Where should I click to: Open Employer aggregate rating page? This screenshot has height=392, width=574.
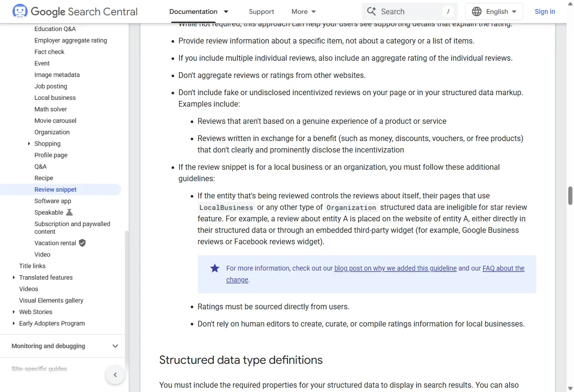pyautogui.click(x=71, y=40)
